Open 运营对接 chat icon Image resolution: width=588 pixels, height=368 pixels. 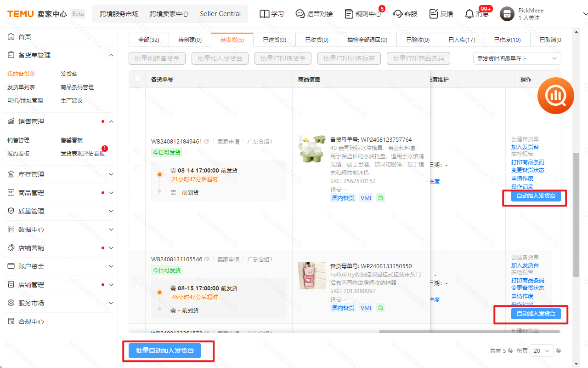(300, 14)
